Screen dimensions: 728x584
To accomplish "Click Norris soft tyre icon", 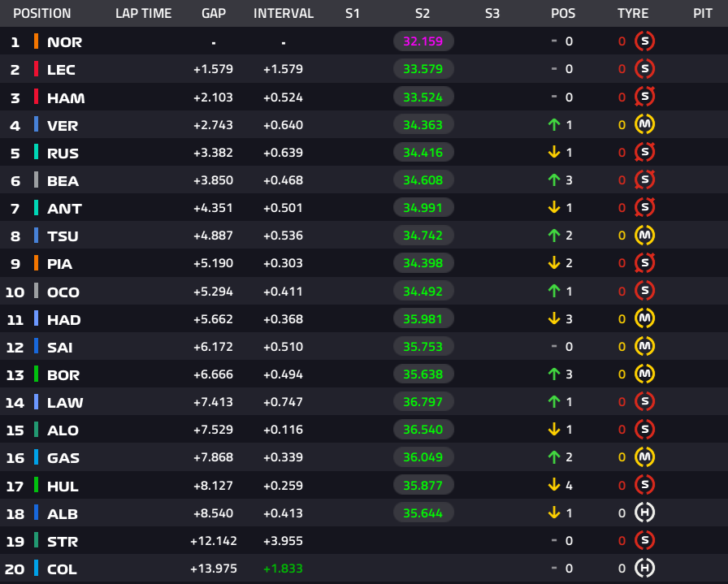I will pyautogui.click(x=645, y=41).
